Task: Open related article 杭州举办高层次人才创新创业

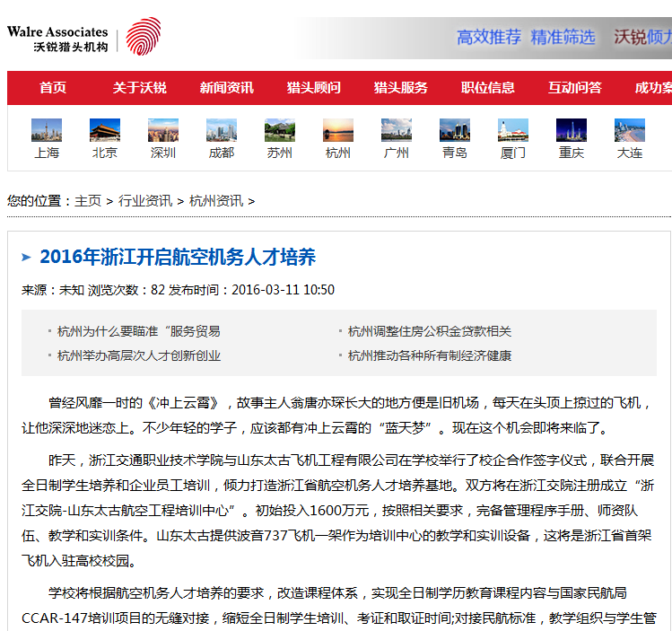Action: 139,355
